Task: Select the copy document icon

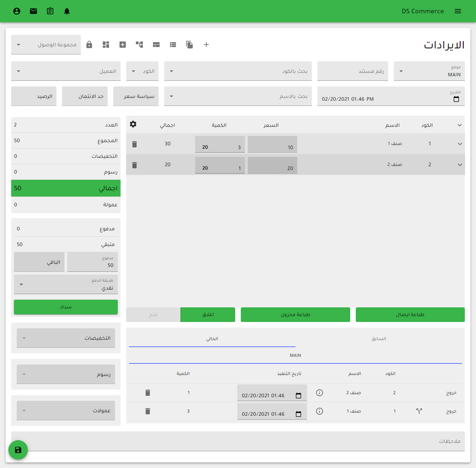Action: (x=189, y=45)
